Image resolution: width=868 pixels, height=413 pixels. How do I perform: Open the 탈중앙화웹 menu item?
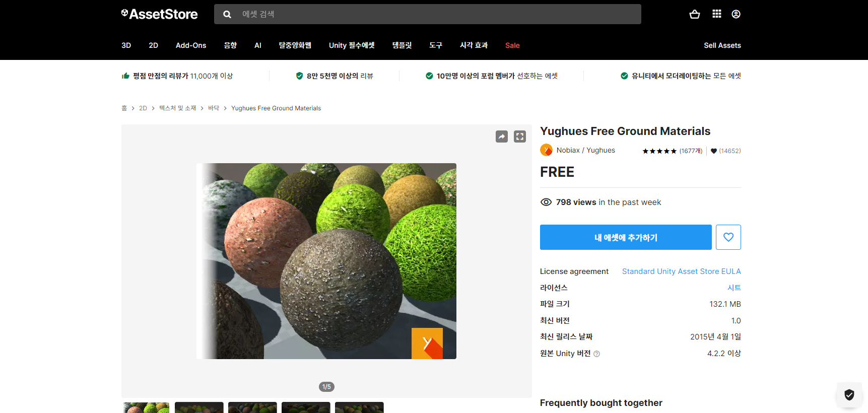tap(295, 45)
